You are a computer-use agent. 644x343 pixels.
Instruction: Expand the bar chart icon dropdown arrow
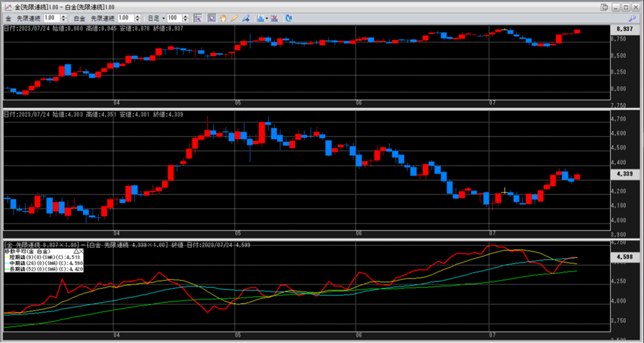[x=267, y=18]
